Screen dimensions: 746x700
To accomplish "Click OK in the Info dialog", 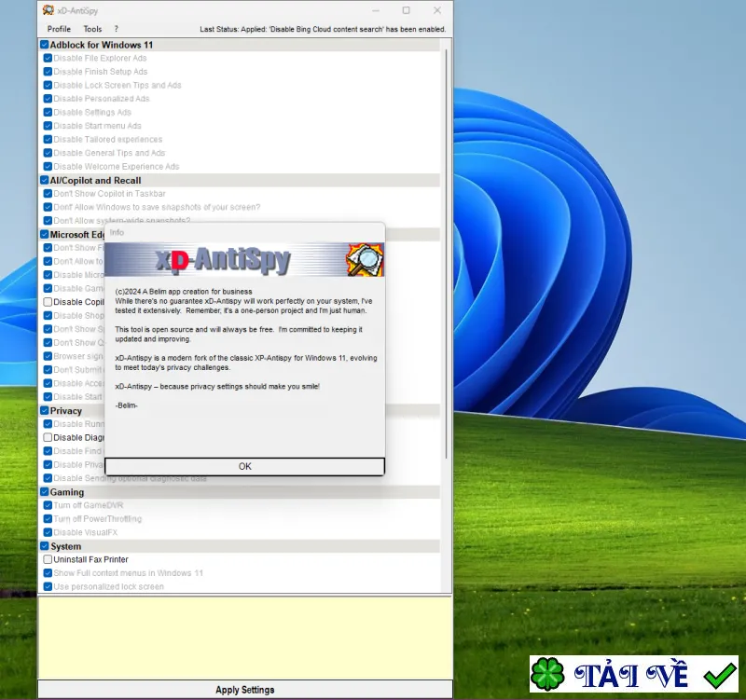I will click(x=244, y=466).
